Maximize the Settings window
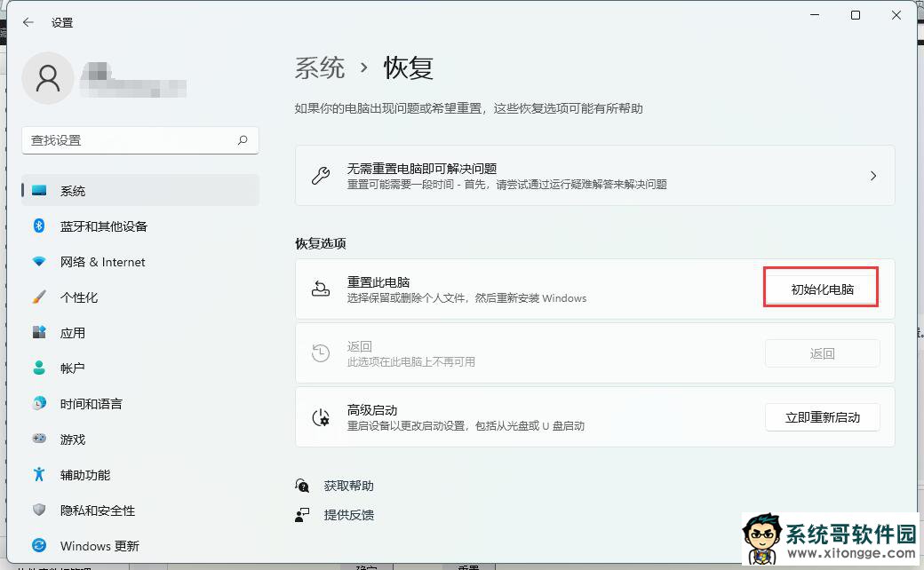The width and height of the screenshot is (924, 570). click(x=856, y=15)
